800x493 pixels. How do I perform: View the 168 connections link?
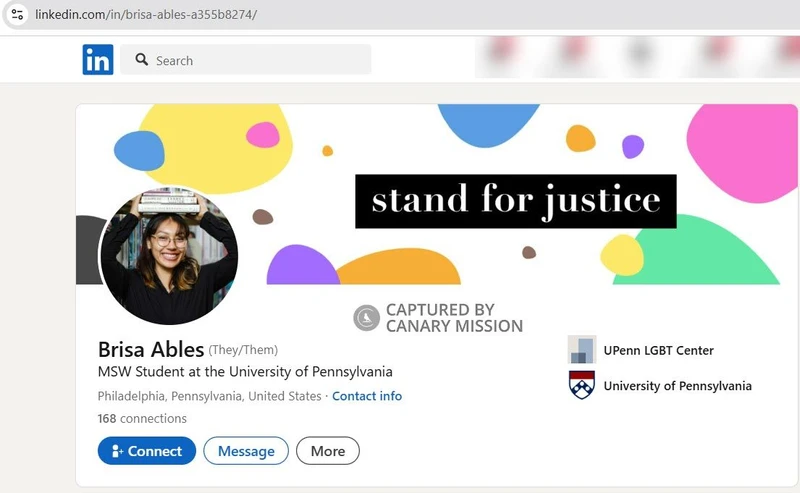[x=142, y=418]
